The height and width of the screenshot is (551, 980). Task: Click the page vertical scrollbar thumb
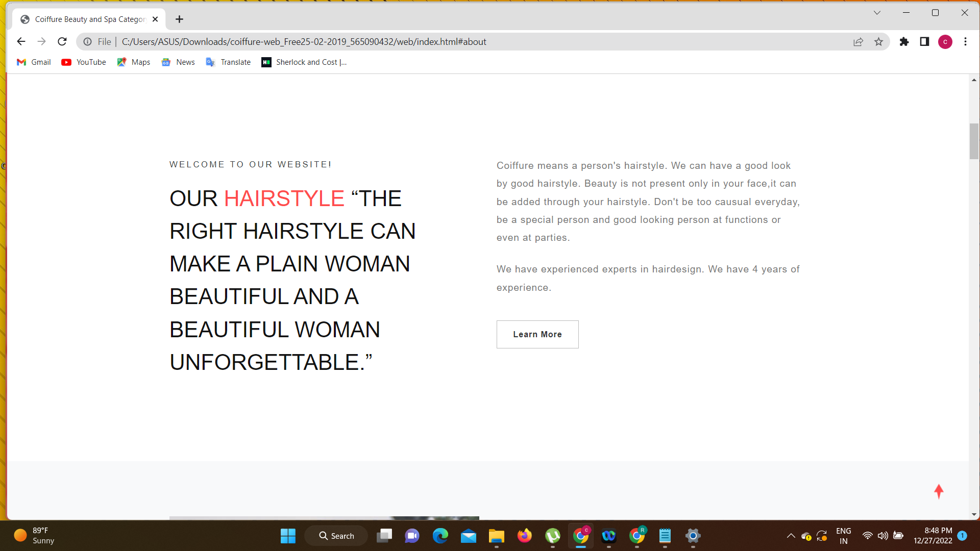coord(974,141)
